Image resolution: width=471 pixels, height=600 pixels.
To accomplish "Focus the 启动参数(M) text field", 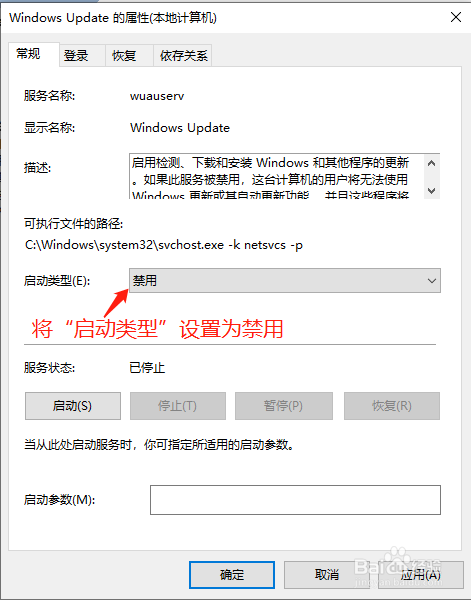I will (x=295, y=500).
